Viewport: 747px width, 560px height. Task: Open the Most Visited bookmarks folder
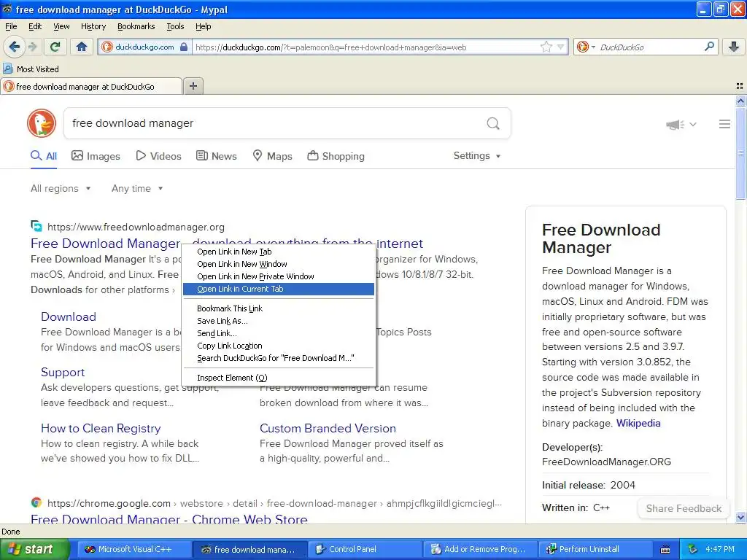pos(31,69)
